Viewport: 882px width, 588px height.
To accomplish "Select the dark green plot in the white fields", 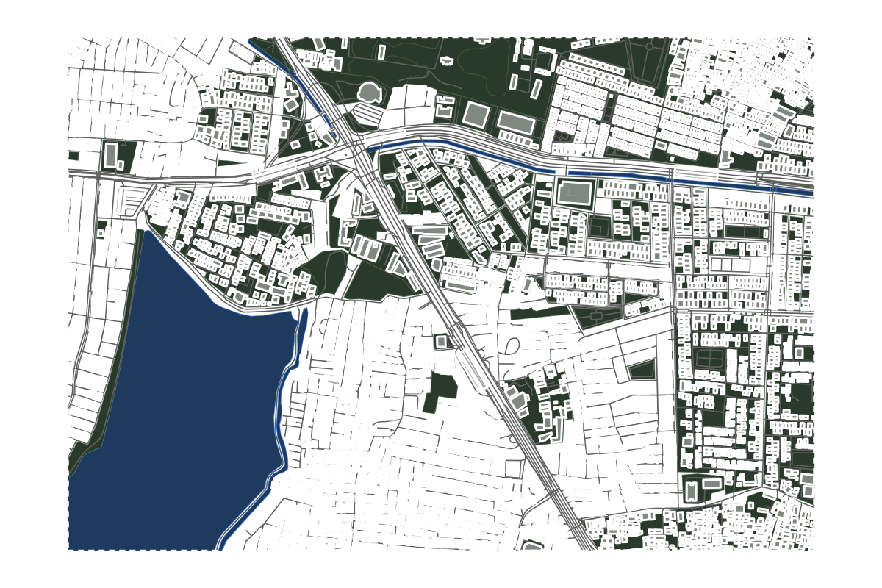I will pyautogui.click(x=440, y=393).
